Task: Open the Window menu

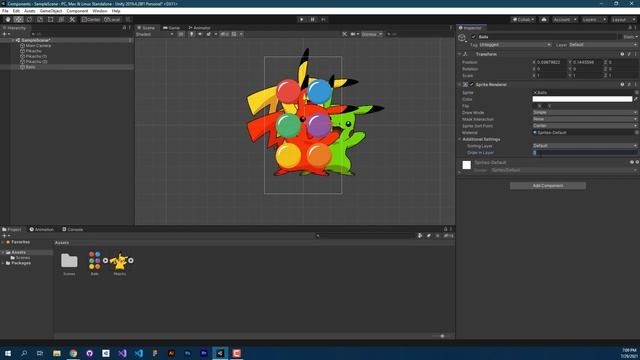Action: (100, 11)
